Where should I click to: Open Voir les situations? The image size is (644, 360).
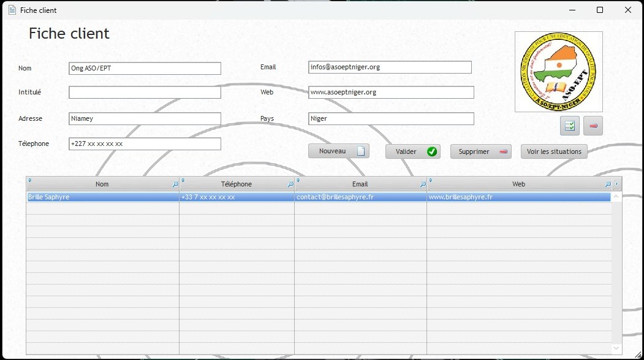tap(554, 151)
